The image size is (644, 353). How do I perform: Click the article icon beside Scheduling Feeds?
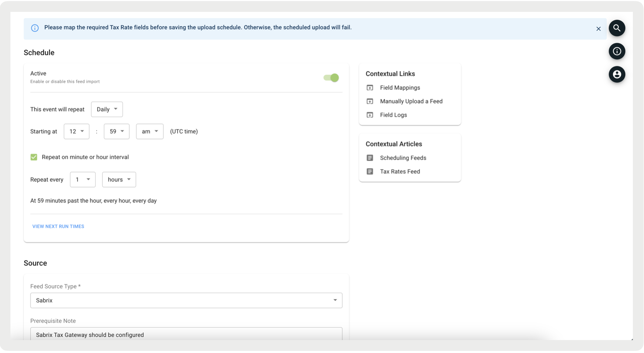[x=370, y=158]
